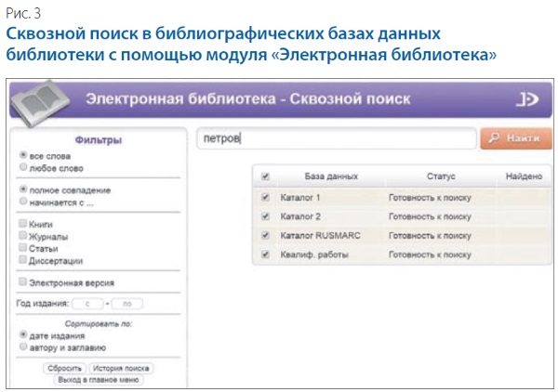Click the logo icon at header right
The height and width of the screenshot is (392, 558).
pos(525,99)
